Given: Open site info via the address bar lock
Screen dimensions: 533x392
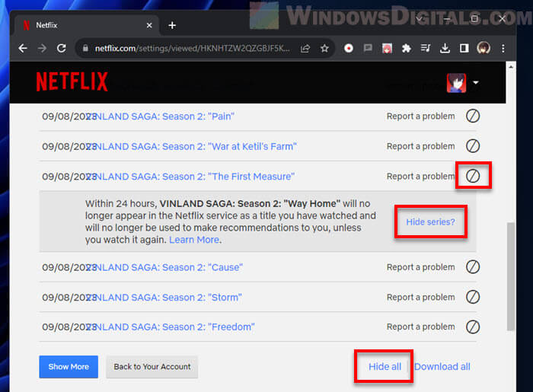Looking at the screenshot, I should (x=85, y=48).
